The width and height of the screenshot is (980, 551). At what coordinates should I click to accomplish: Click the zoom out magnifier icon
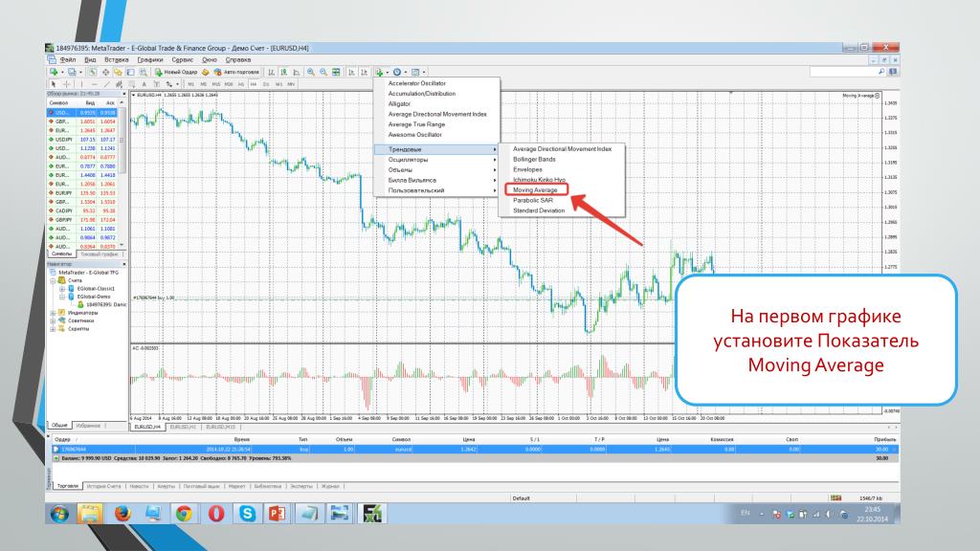(x=323, y=72)
